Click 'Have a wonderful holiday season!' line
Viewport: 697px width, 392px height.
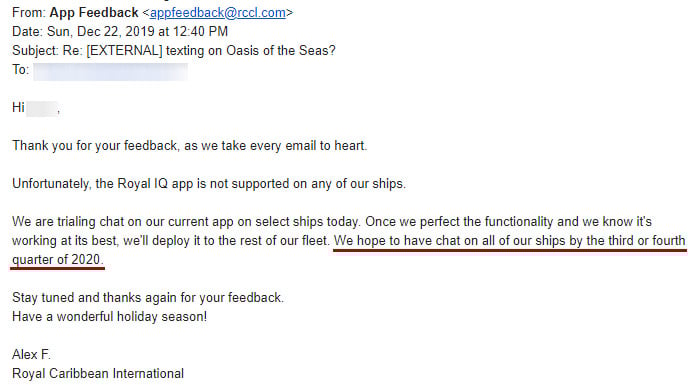pyautogui.click(x=109, y=316)
